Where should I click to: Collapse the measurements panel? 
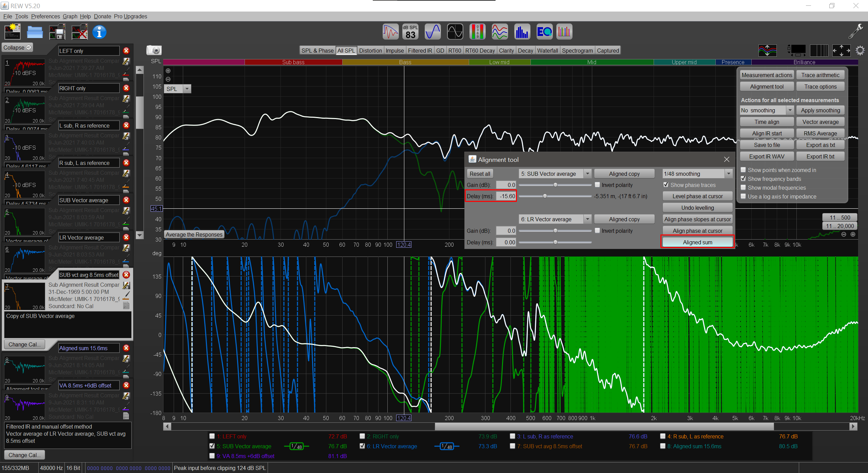[17, 47]
